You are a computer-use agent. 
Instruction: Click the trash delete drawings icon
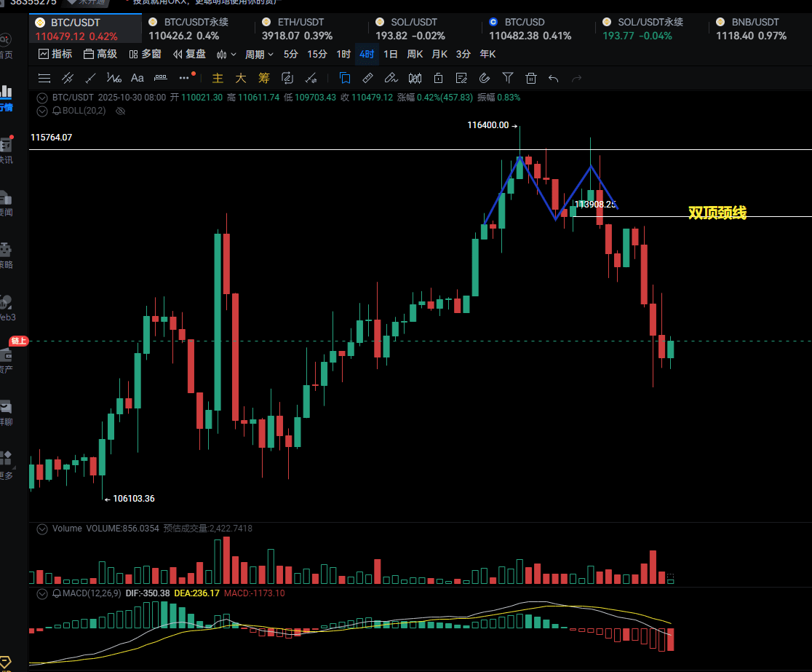pyautogui.click(x=531, y=78)
